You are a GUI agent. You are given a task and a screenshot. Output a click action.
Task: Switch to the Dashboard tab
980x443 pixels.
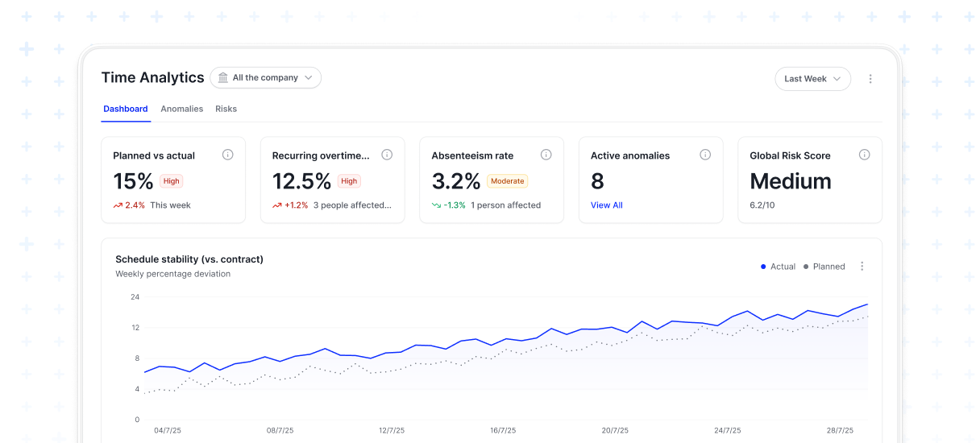coord(126,109)
